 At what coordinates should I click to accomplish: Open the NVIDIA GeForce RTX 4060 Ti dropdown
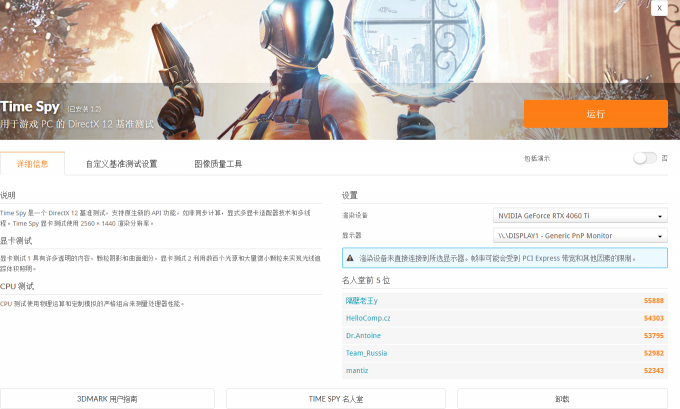(x=580, y=216)
